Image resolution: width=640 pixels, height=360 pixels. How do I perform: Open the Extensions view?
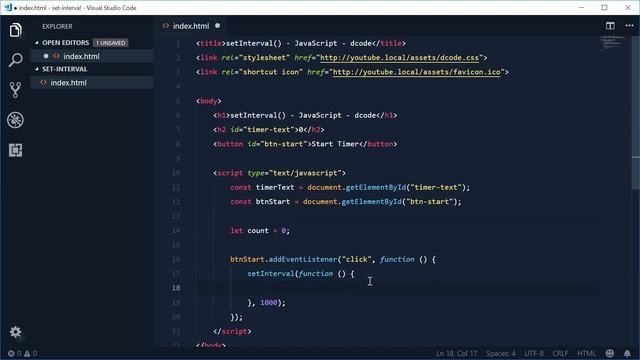click(x=16, y=150)
